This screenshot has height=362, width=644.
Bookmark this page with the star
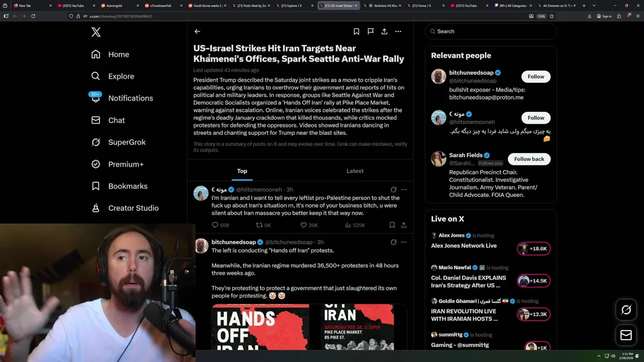[551, 16]
